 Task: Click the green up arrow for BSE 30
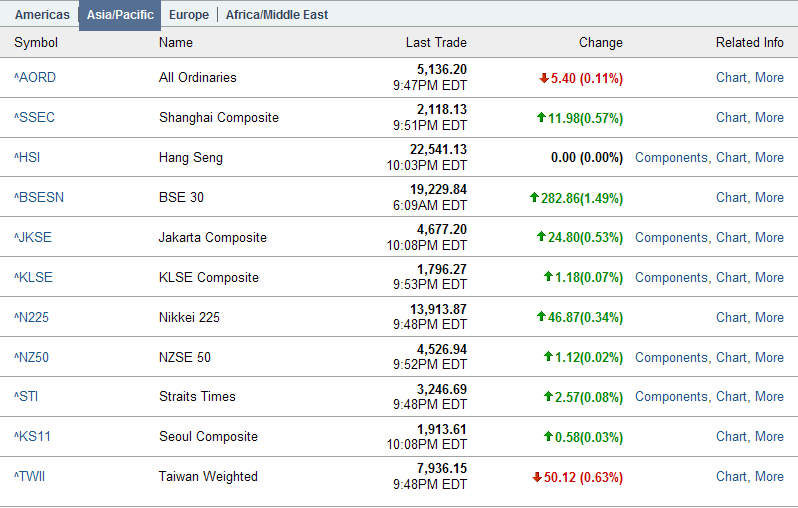[534, 198]
